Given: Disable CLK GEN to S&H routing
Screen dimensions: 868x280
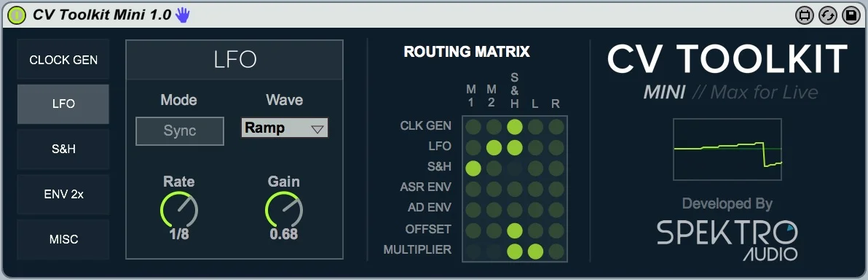Looking at the screenshot, I should [515, 127].
